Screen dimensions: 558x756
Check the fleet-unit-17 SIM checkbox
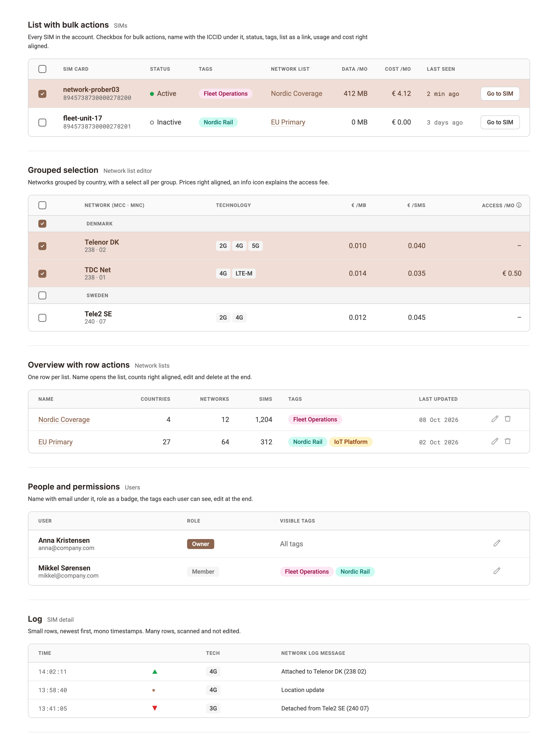[42, 122]
